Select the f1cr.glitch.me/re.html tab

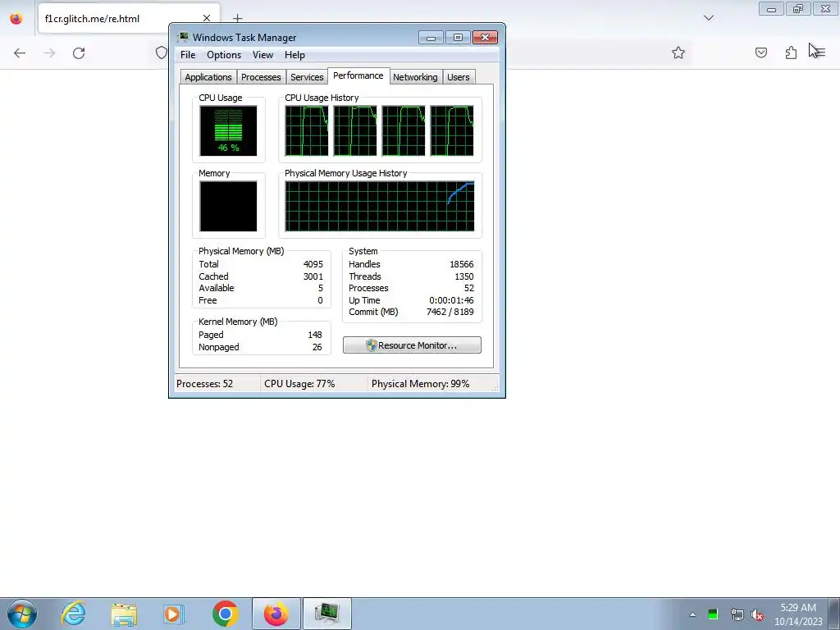129,19
